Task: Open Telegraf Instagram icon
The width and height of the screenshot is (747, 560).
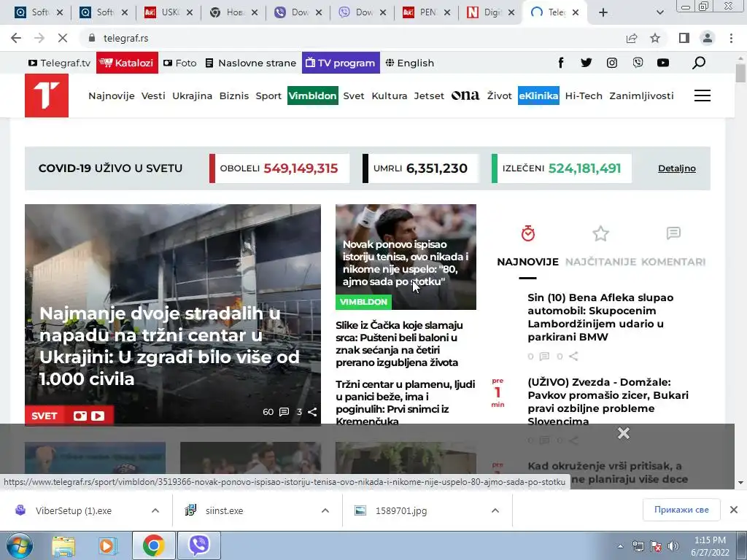Action: (x=612, y=63)
